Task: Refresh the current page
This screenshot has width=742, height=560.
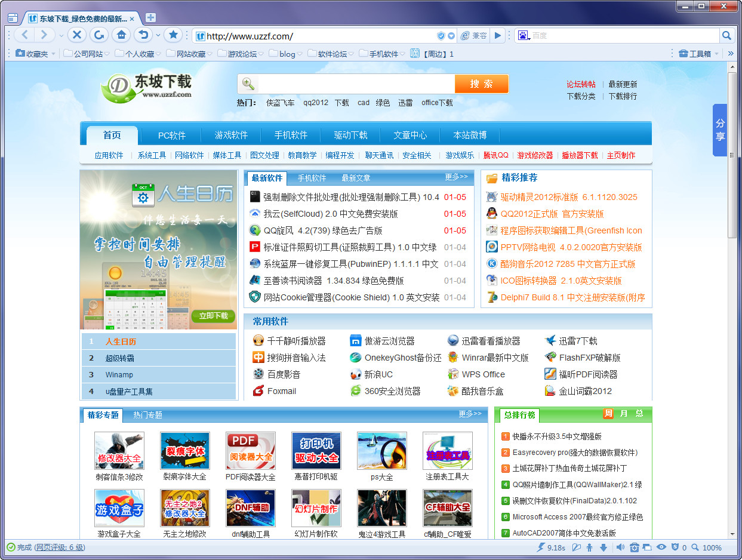Action: (98, 35)
